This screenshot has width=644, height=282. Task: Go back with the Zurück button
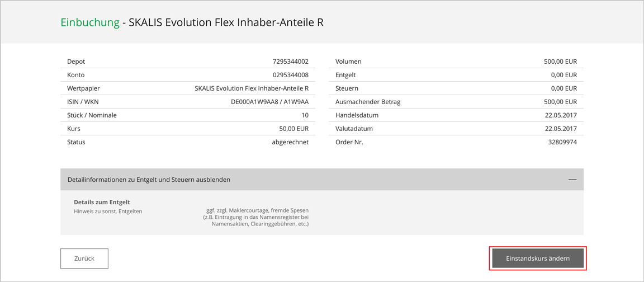tap(84, 258)
